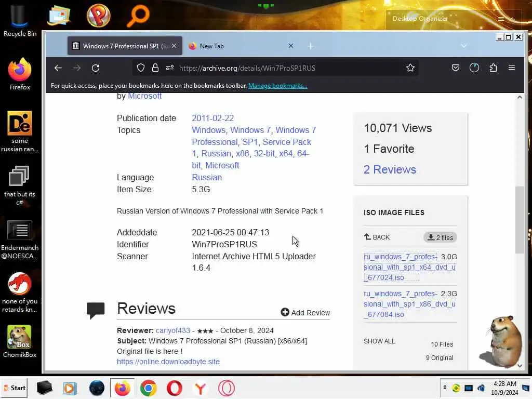Switch to the New Tab tab
532x399 pixels.
point(241,46)
